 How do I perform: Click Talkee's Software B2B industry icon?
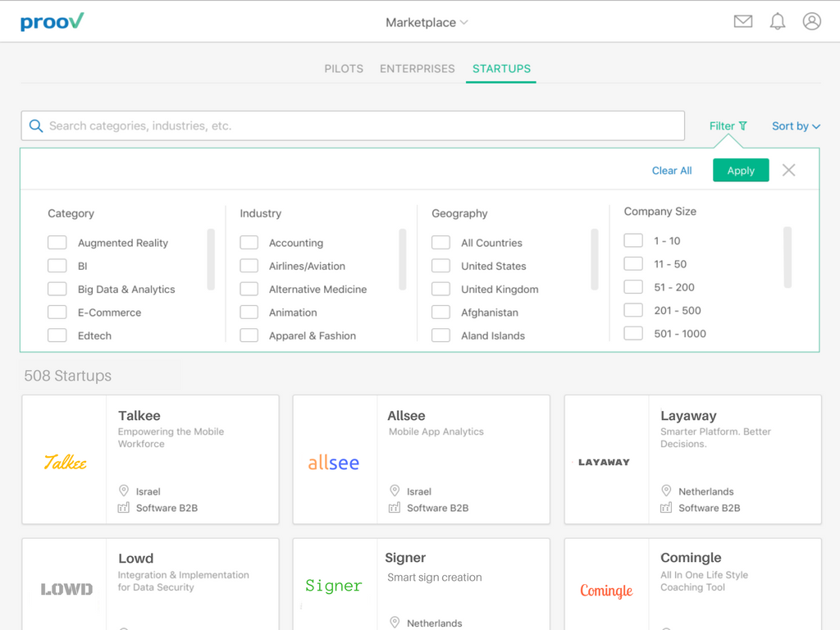pyautogui.click(x=124, y=507)
